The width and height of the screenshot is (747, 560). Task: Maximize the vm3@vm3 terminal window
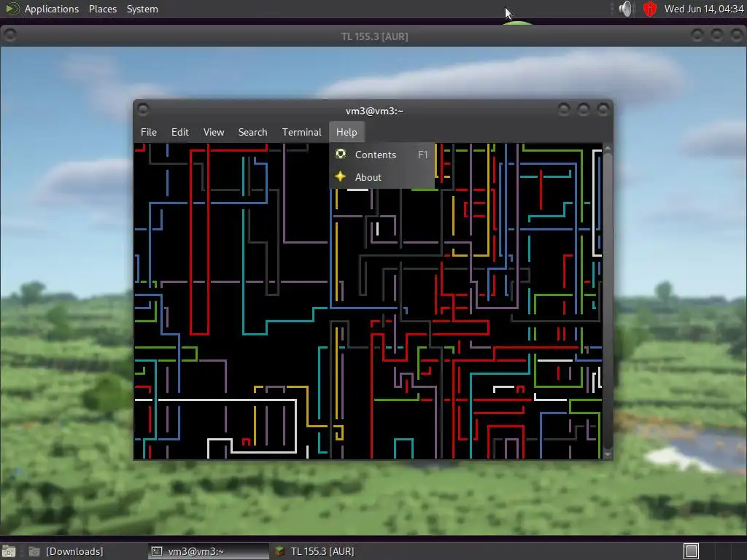(584, 110)
